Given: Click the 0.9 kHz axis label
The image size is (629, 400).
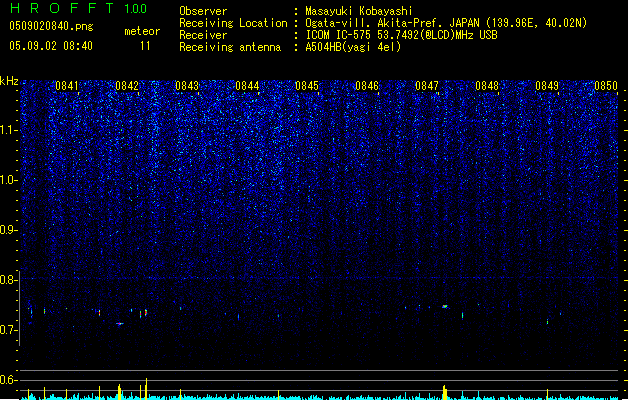Looking at the screenshot, I should click(8, 230).
